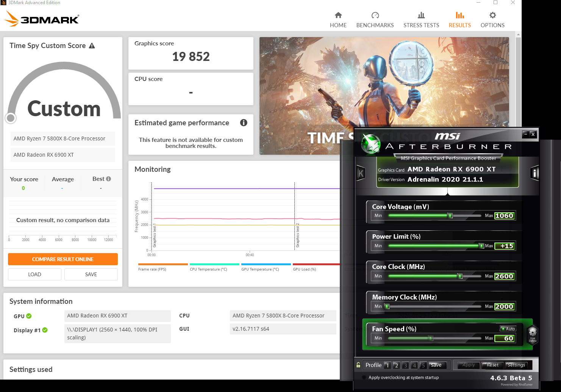The image size is (561, 392).
Task: Toggle the profile lock padlock in Afterburner
Action: click(x=358, y=365)
